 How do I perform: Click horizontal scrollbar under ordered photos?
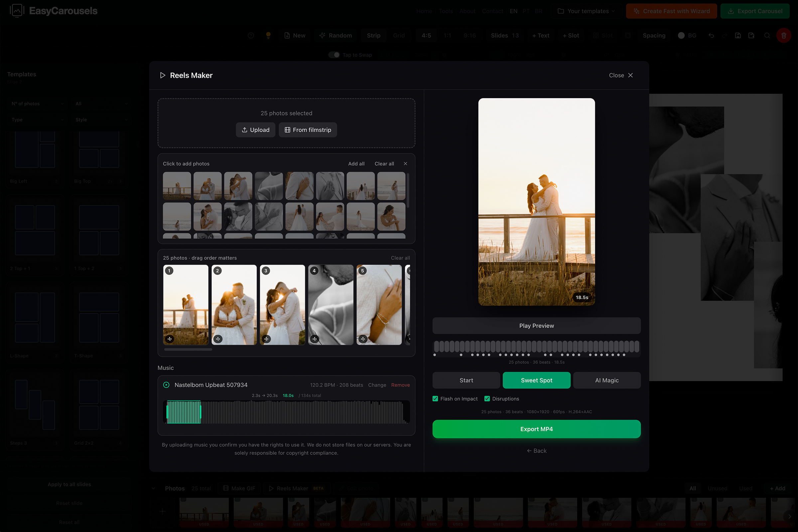coord(188,349)
